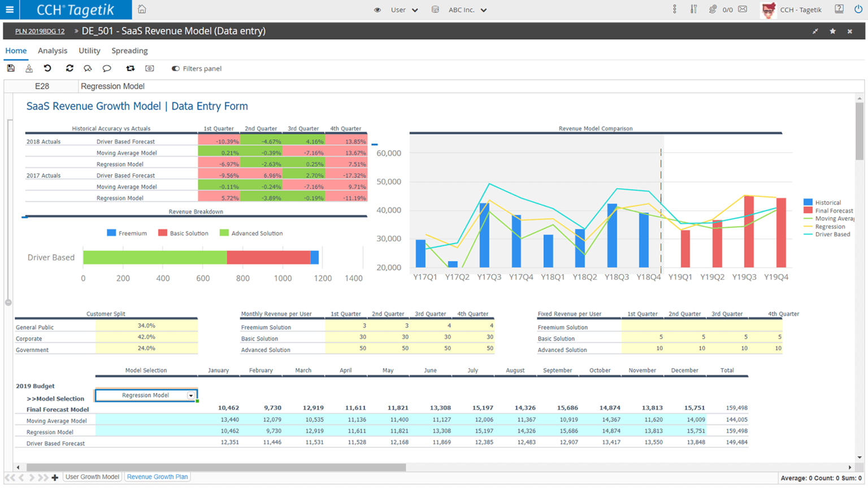
Task: Switch to the User Growth Model sheet
Action: pos(92,477)
